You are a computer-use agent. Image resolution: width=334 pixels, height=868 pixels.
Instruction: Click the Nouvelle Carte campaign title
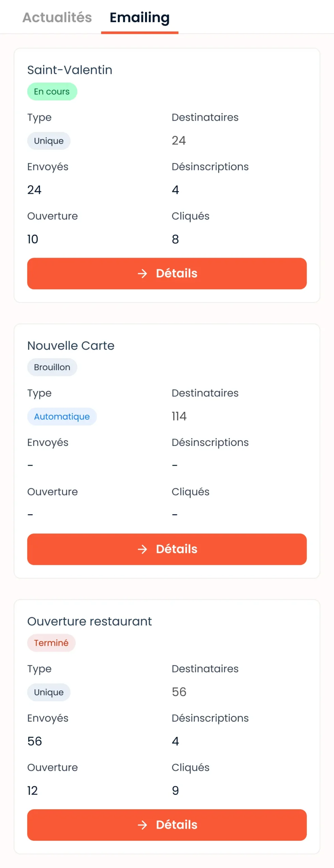click(x=70, y=346)
